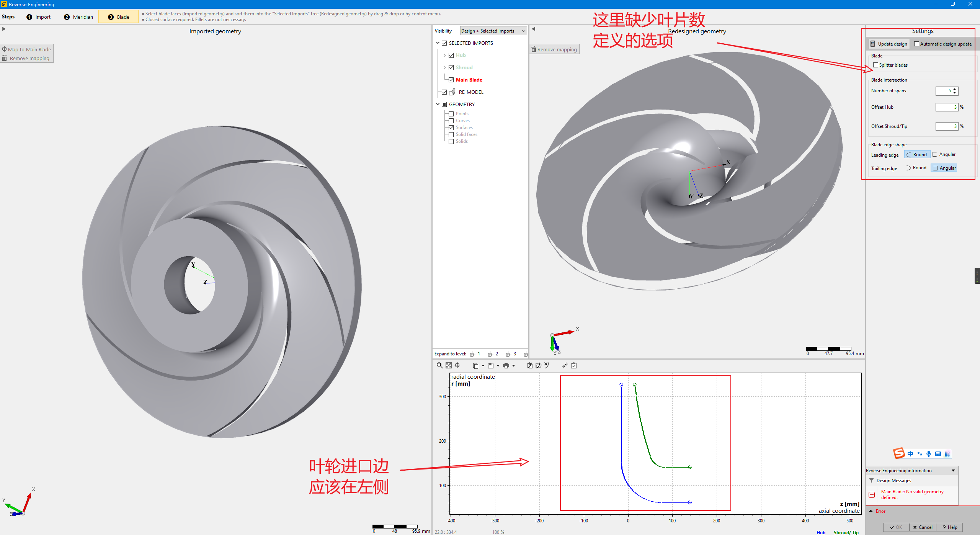
Task: Click the Update design button
Action: pyautogui.click(x=889, y=44)
